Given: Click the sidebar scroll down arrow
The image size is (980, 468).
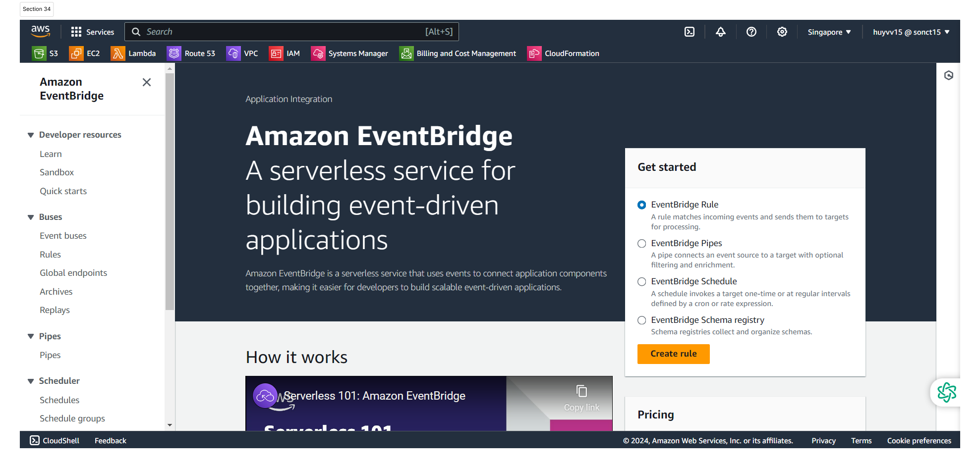Looking at the screenshot, I should [x=170, y=425].
